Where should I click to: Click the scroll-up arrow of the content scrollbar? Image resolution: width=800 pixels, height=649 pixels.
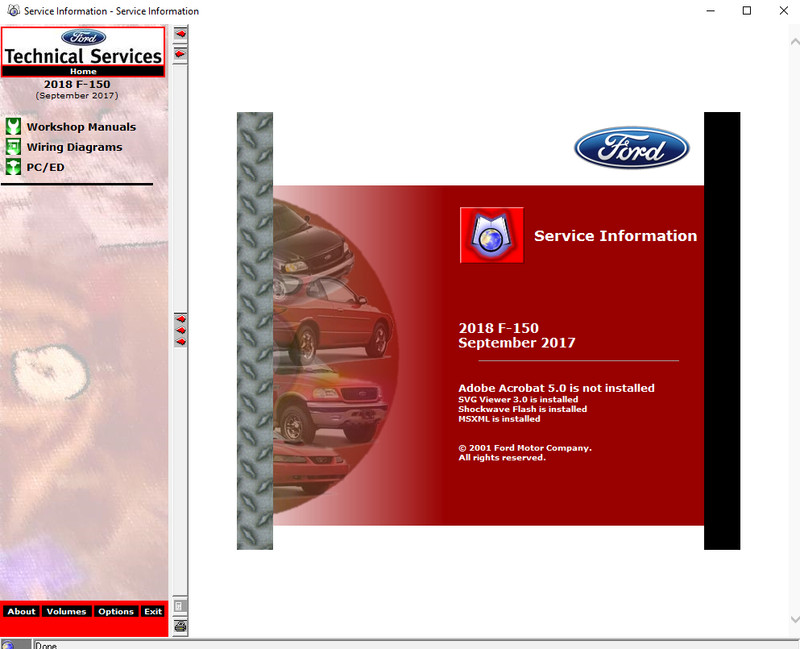(795, 42)
